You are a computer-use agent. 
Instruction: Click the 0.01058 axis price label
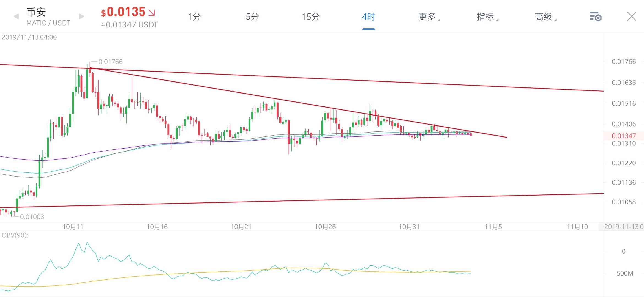(x=624, y=202)
